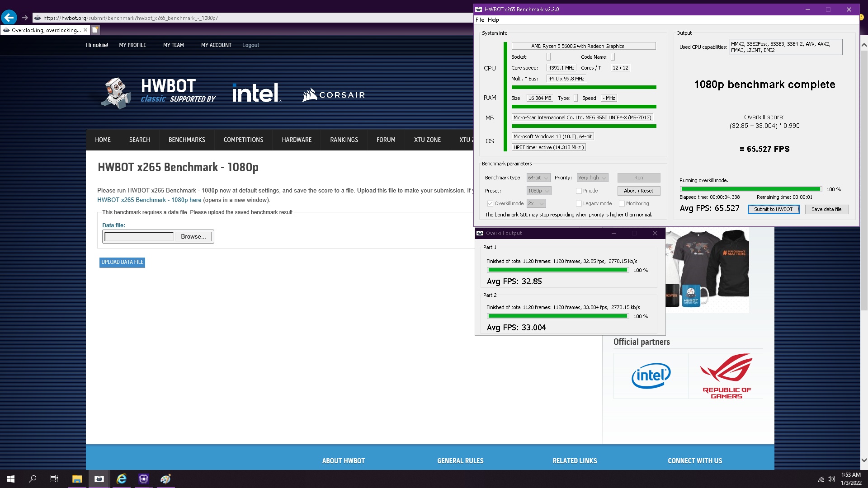868x488 pixels.
Task: Click UPLOAD DATA FILE button
Action: click(x=122, y=262)
